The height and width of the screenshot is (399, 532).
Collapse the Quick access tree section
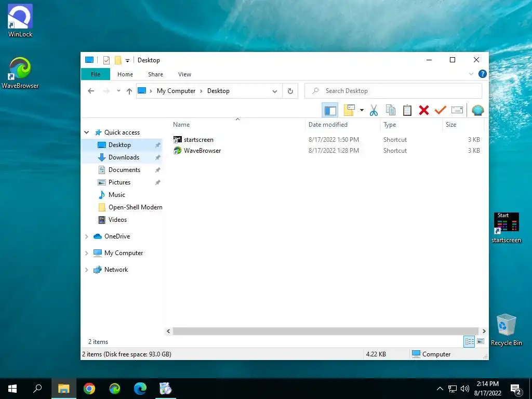coord(87,132)
